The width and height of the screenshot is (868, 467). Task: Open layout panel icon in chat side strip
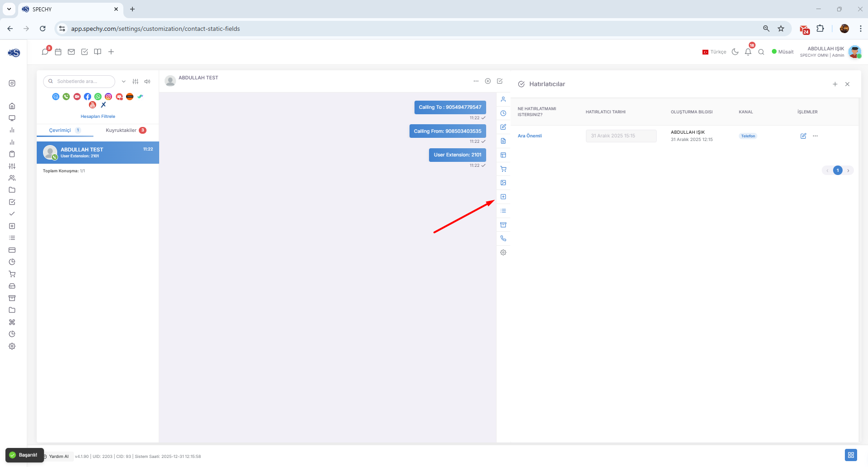[503, 155]
